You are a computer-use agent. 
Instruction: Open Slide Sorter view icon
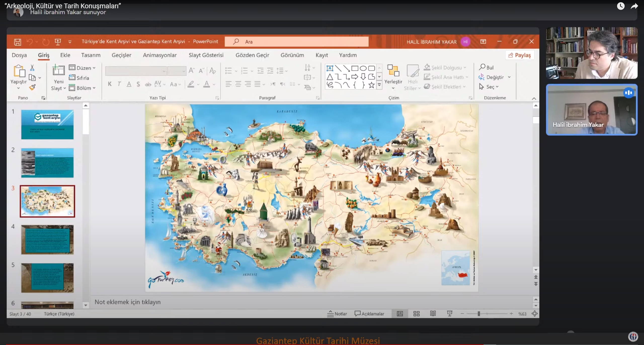point(416,314)
